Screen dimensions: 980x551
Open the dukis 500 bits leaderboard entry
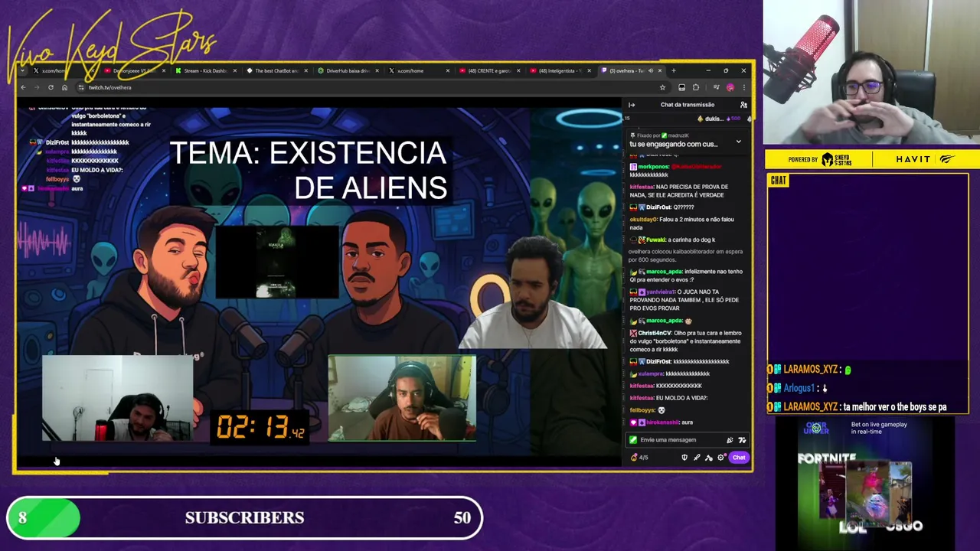[720, 119]
